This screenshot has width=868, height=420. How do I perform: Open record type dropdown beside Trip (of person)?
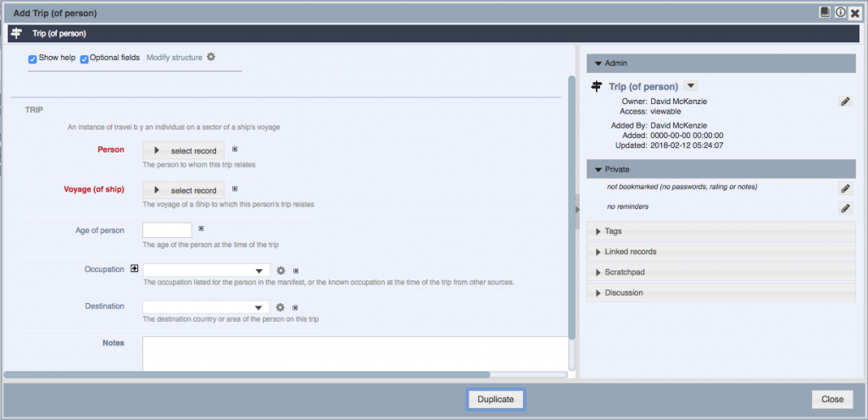tap(691, 86)
